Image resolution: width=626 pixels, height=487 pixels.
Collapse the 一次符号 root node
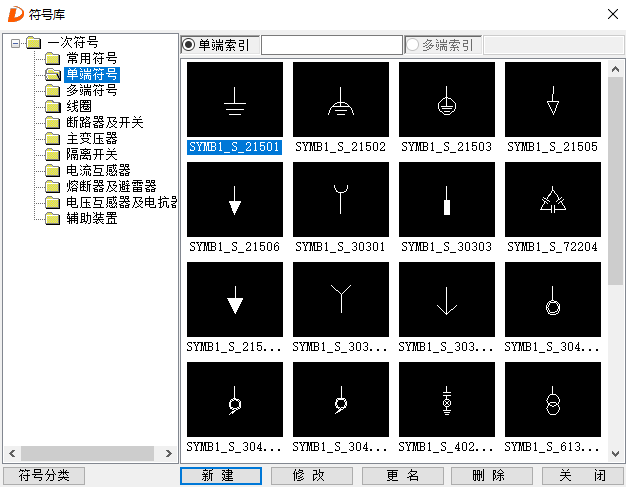[15, 43]
